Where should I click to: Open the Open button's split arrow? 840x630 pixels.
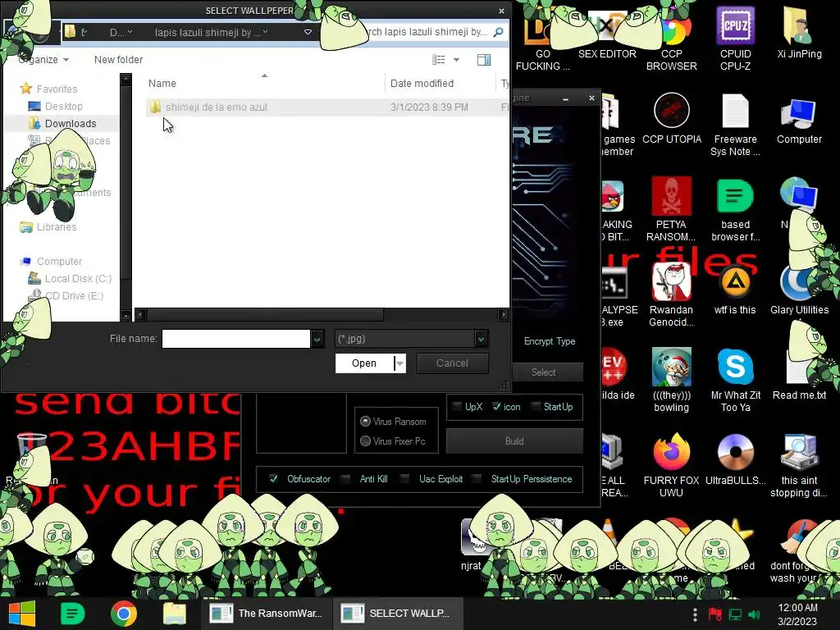[x=399, y=363]
